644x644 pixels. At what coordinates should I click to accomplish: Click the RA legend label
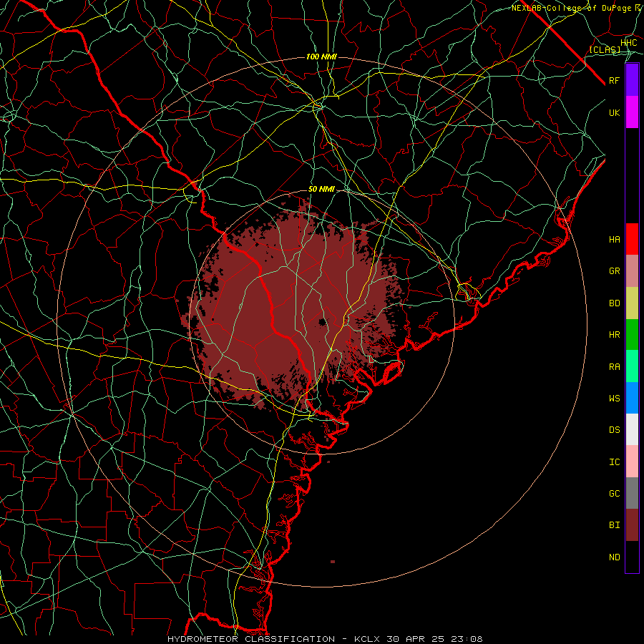point(614,367)
